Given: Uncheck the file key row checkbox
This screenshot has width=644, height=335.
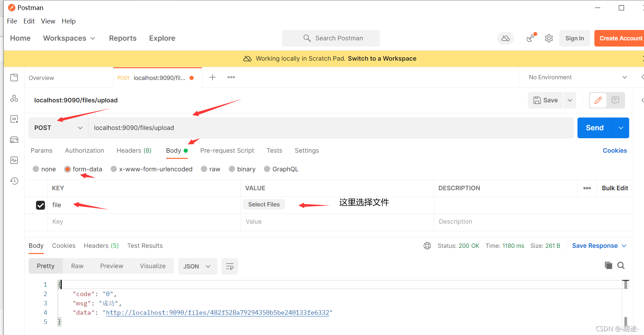Looking at the screenshot, I should click(x=40, y=205).
